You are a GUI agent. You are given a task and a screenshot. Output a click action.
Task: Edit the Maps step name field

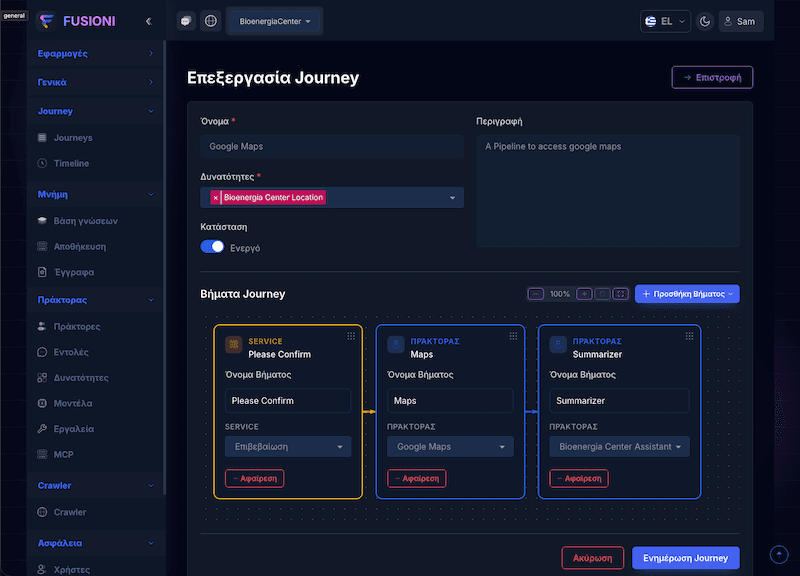click(451, 401)
